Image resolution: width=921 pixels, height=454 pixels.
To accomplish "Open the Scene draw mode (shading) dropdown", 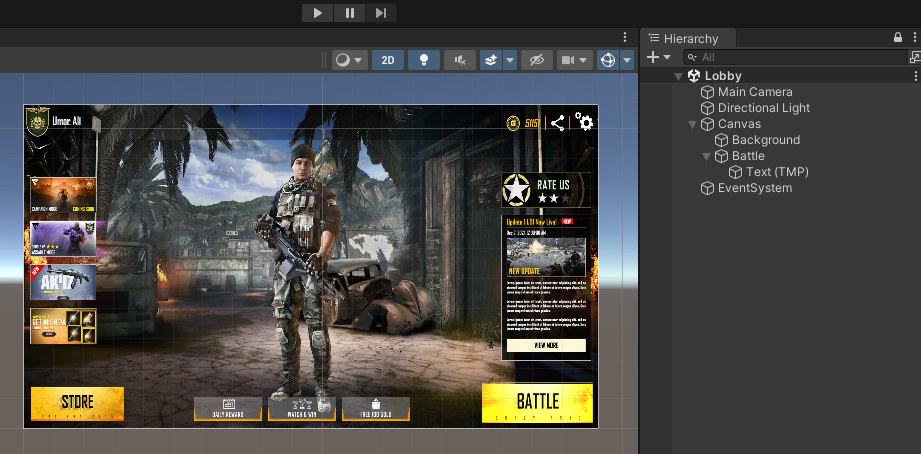I will pos(349,60).
